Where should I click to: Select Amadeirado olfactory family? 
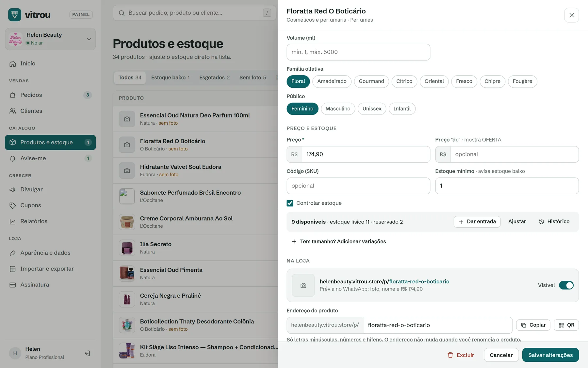tap(332, 81)
